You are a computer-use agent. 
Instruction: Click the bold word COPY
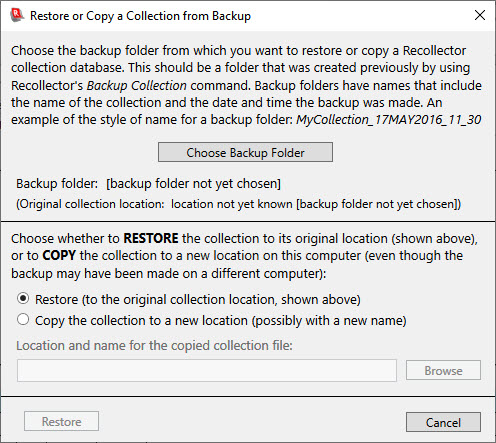[59, 255]
